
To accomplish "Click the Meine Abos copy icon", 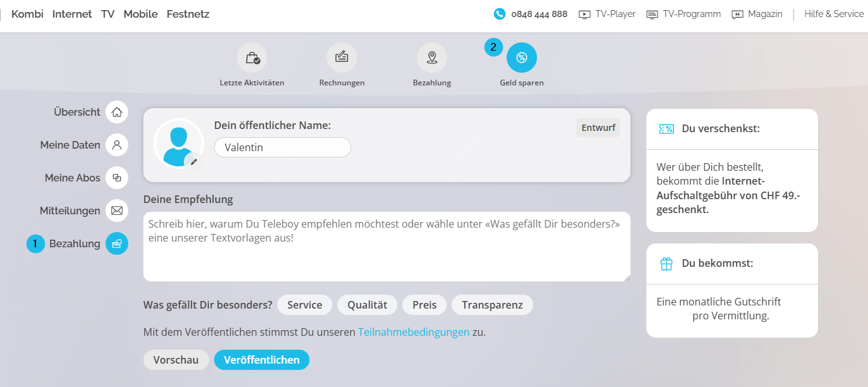I will [x=117, y=178].
